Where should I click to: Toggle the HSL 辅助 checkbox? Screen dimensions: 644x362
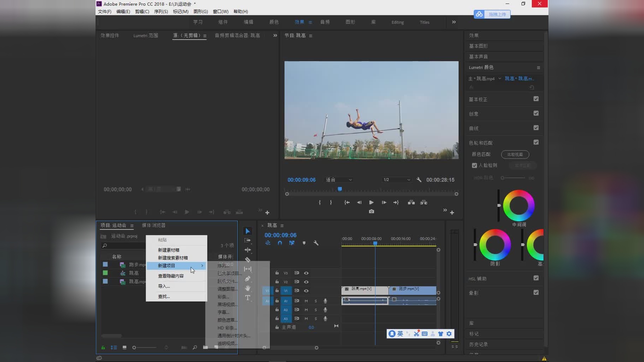point(536,278)
